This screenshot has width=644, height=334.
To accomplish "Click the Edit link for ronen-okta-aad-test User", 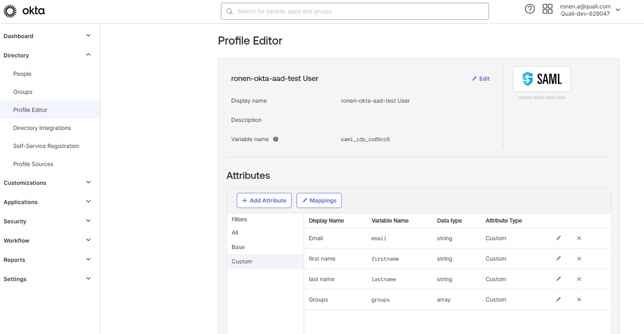I will pyautogui.click(x=480, y=79).
